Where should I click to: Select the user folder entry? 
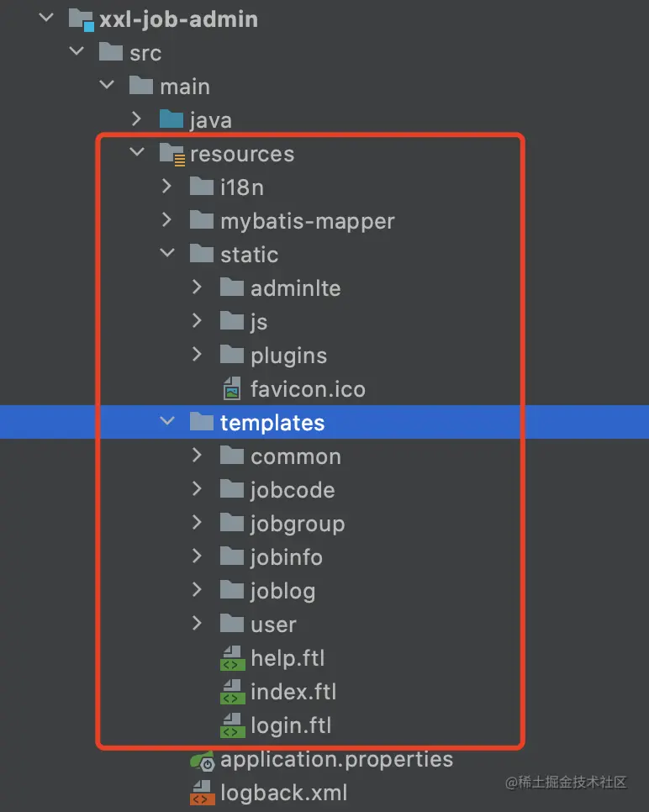(273, 625)
